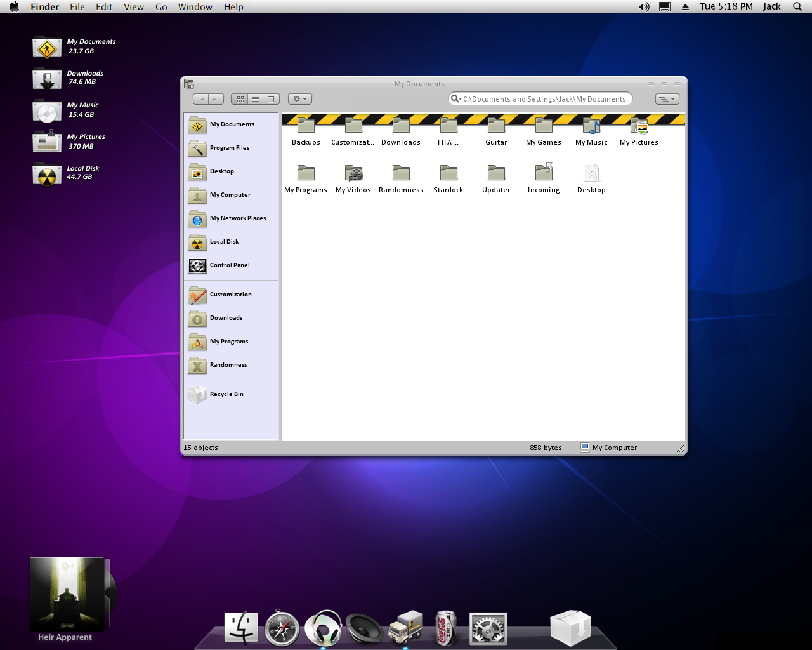Open the gear action dropdown
Screen dimensions: 812x650
pos(300,99)
